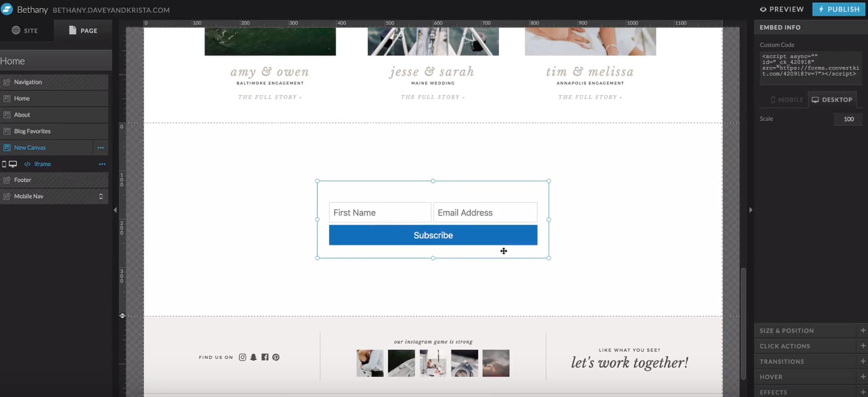Switch to the MOBILE view tab

787,100
